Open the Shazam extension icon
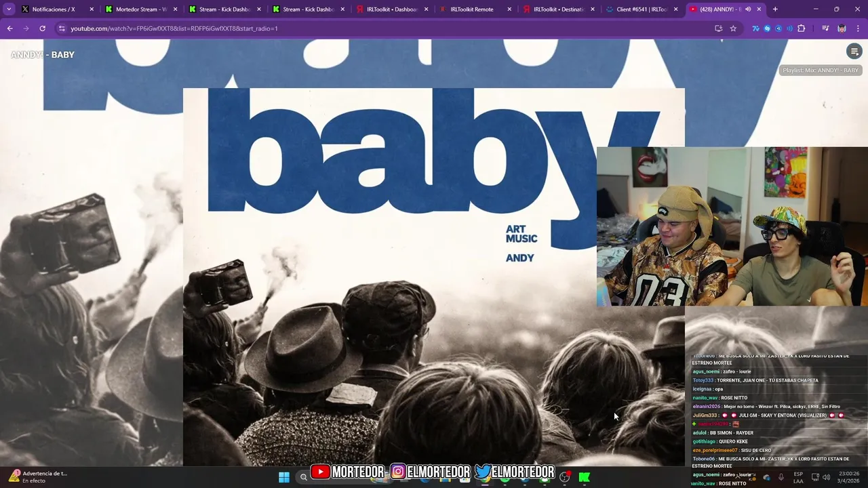This screenshot has height=488, width=868. (767, 28)
